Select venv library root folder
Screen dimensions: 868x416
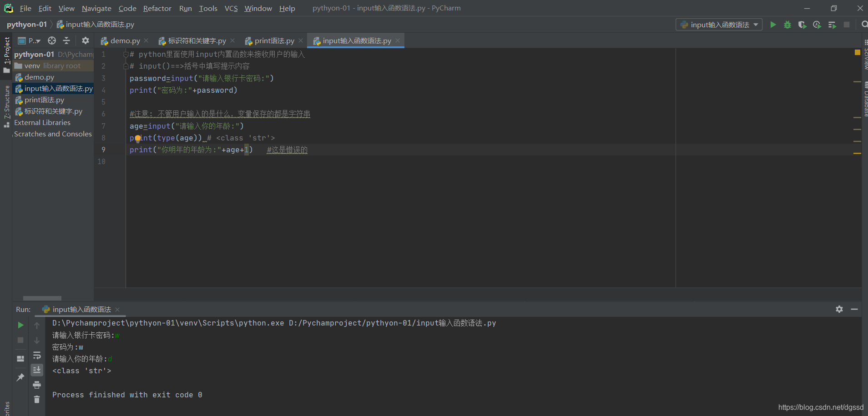[53, 65]
